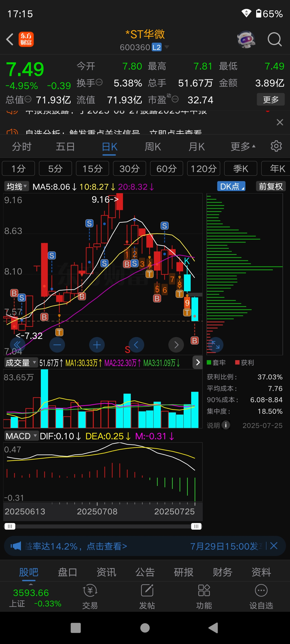Open 发帖 post composer icon
The image size is (290, 644).
(x=147, y=597)
